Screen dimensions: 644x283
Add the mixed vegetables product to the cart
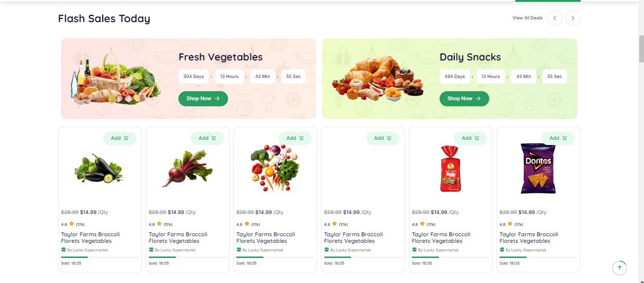(x=295, y=138)
